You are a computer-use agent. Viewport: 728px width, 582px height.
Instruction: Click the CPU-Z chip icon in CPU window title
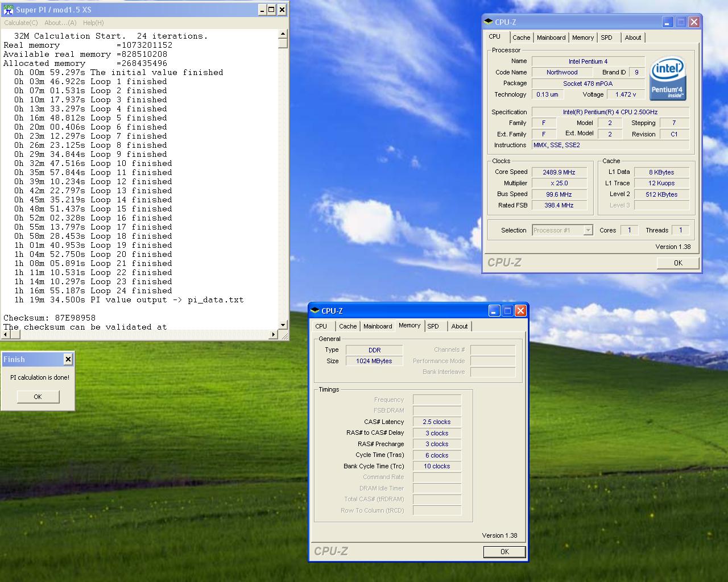point(489,22)
